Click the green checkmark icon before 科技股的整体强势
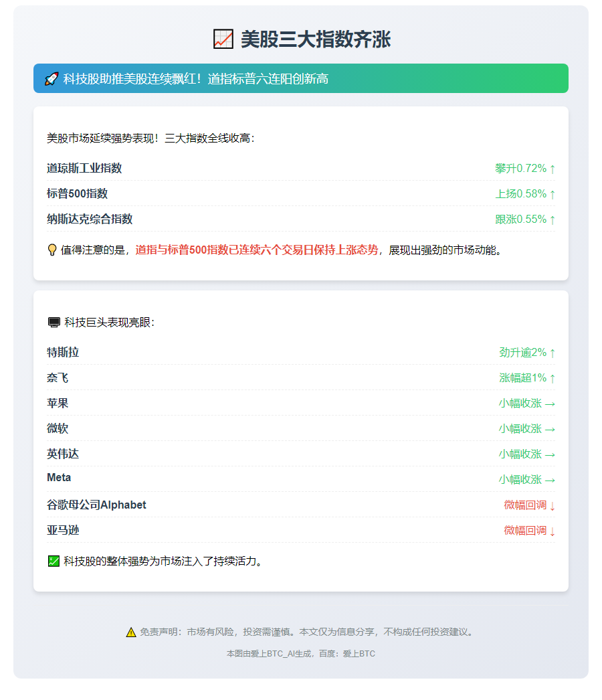The width and height of the screenshot is (602, 700). pos(54,561)
